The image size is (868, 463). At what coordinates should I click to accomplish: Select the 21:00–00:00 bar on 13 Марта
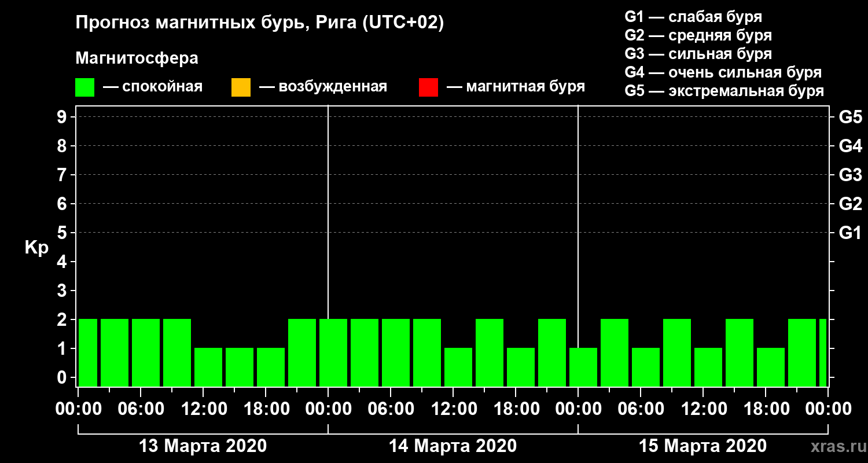point(302,352)
